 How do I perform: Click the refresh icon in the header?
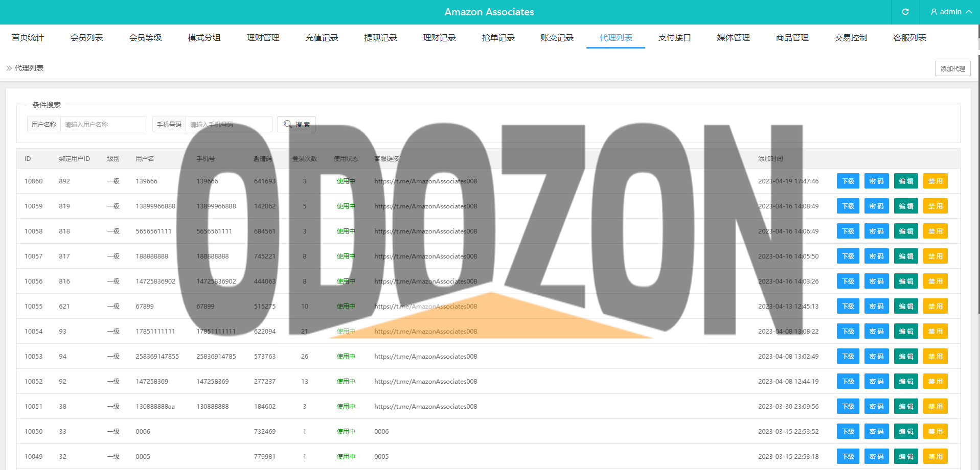point(905,12)
